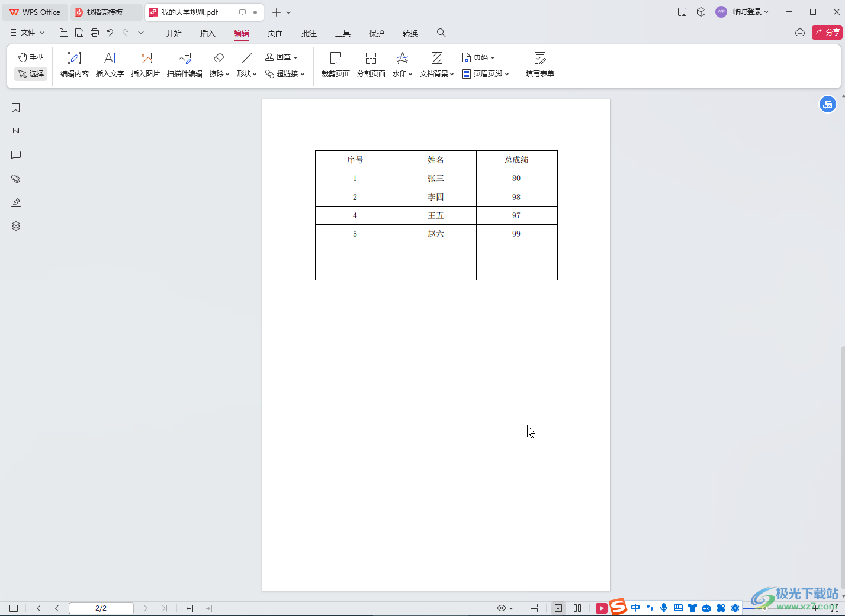Open the Bookmark sidebar panel

[x=16, y=108]
